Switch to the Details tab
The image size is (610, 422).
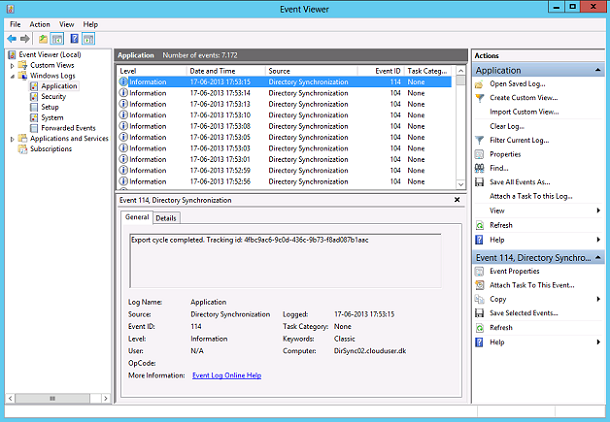coord(166,218)
